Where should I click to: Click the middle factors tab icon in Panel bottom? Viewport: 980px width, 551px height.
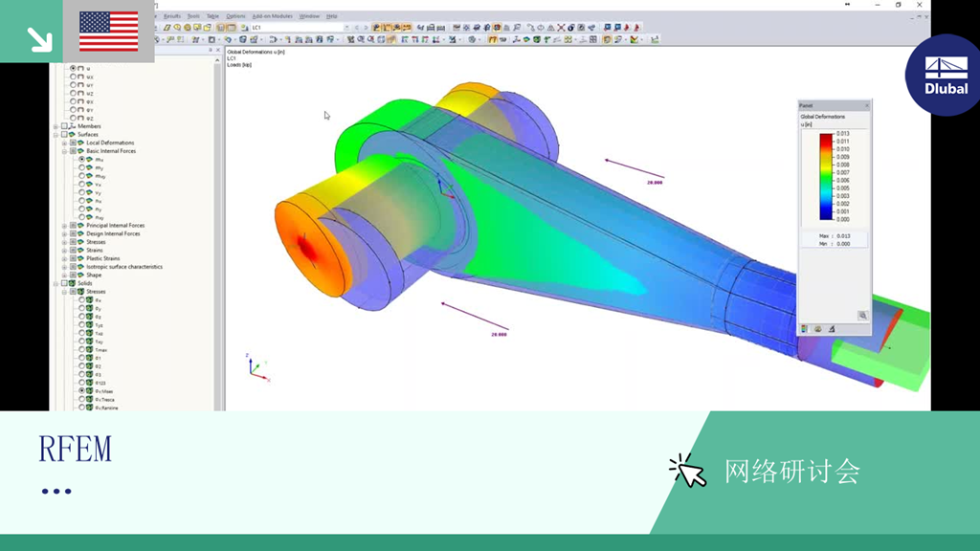tap(817, 329)
